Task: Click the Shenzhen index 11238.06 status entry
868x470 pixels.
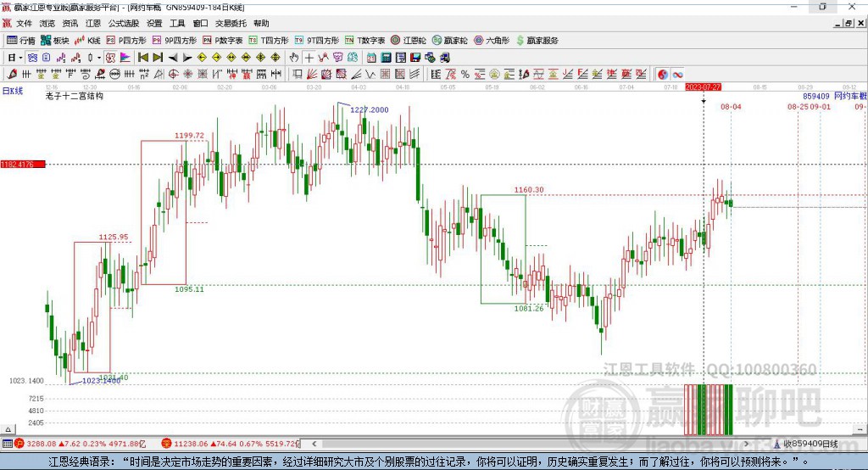Action: pyautogui.click(x=231, y=444)
